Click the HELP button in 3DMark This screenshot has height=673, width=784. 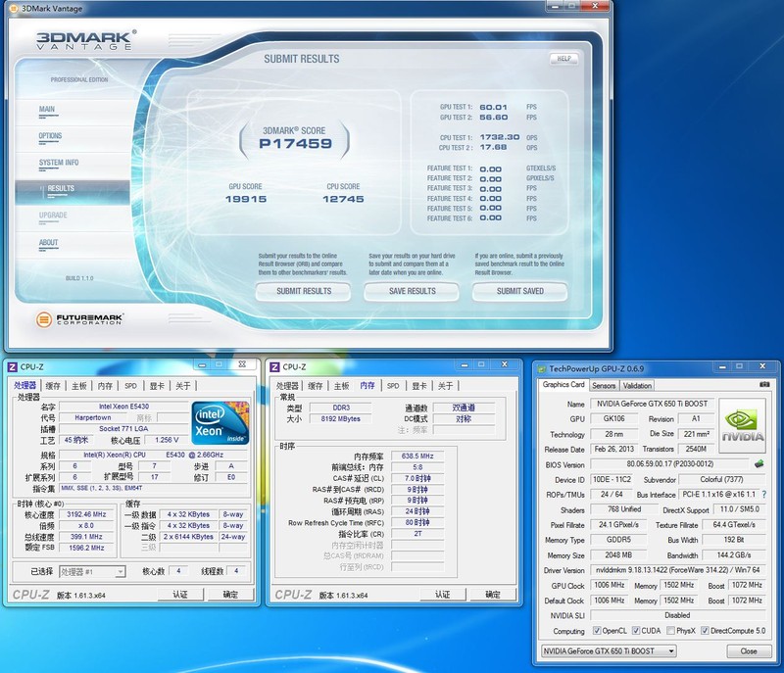(x=564, y=59)
